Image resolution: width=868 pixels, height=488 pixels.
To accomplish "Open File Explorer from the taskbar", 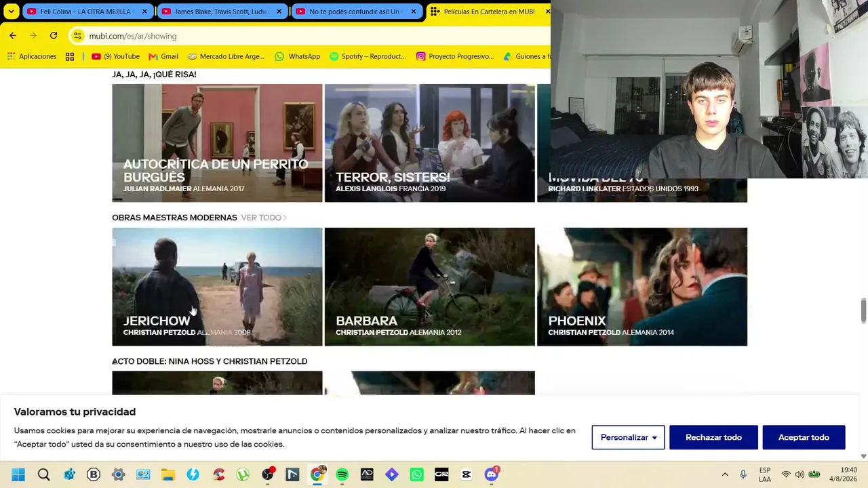I will point(167,474).
